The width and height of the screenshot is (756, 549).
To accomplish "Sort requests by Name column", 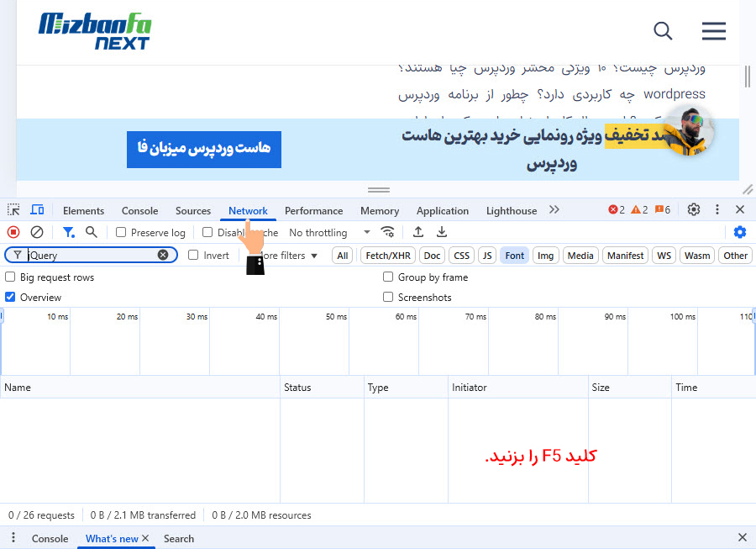I will coord(139,388).
